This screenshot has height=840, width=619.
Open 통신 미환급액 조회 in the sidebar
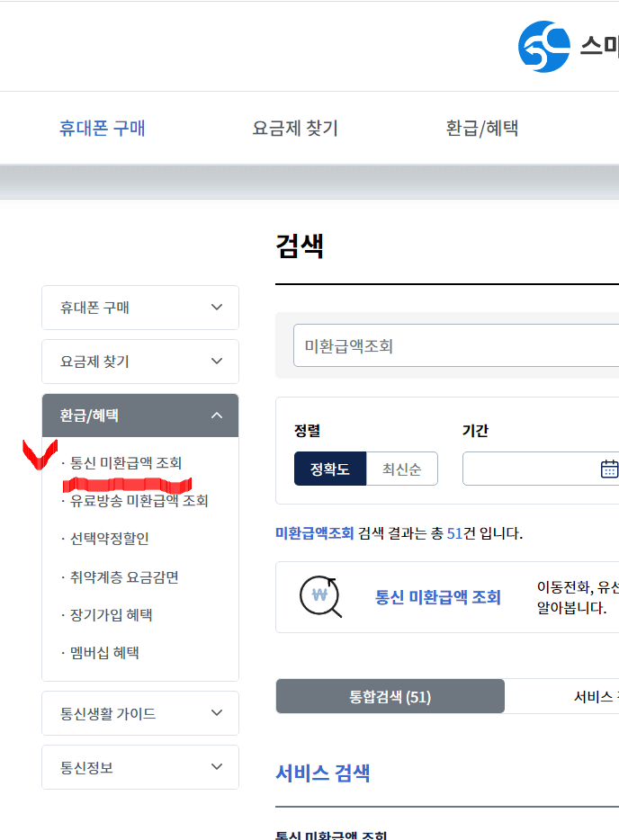121,462
